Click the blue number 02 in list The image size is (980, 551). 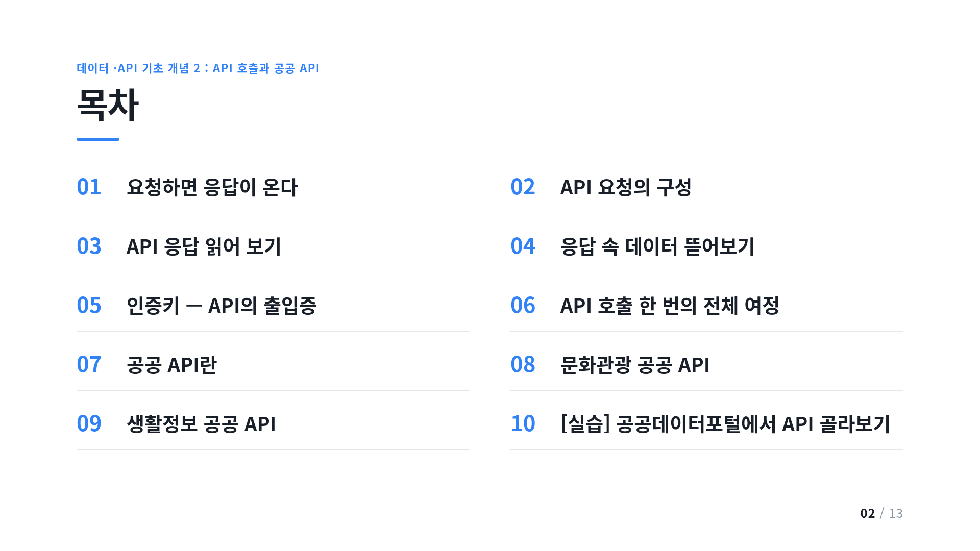pyautogui.click(x=523, y=187)
